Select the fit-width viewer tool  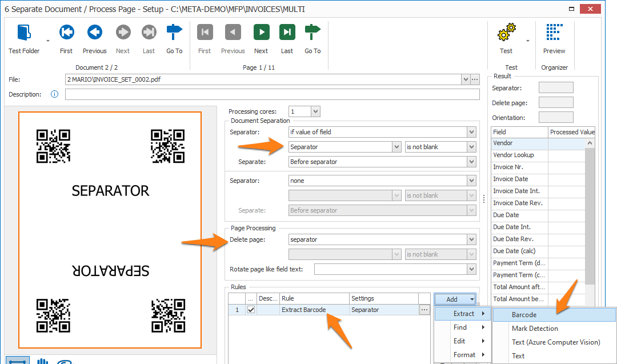click(17, 361)
